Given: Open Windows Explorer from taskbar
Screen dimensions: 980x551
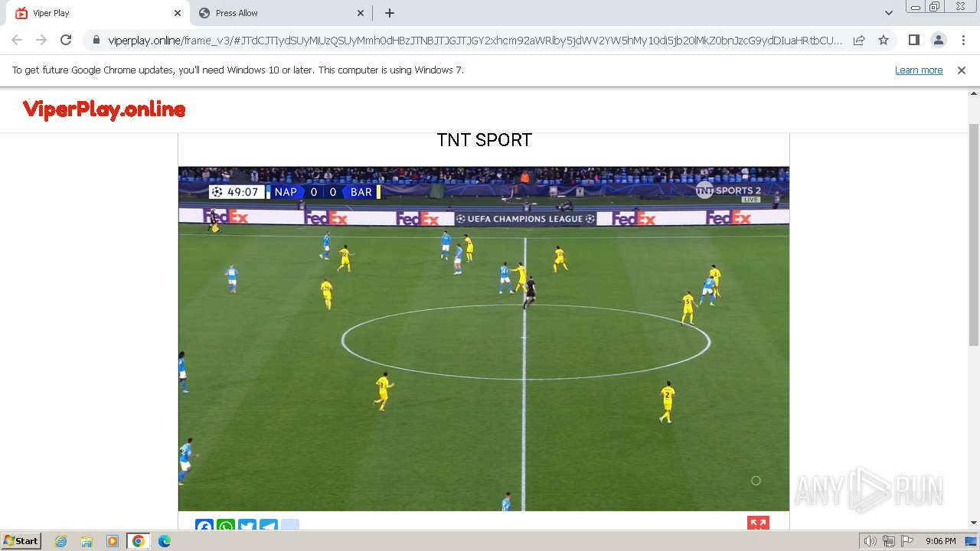Looking at the screenshot, I should (x=87, y=541).
